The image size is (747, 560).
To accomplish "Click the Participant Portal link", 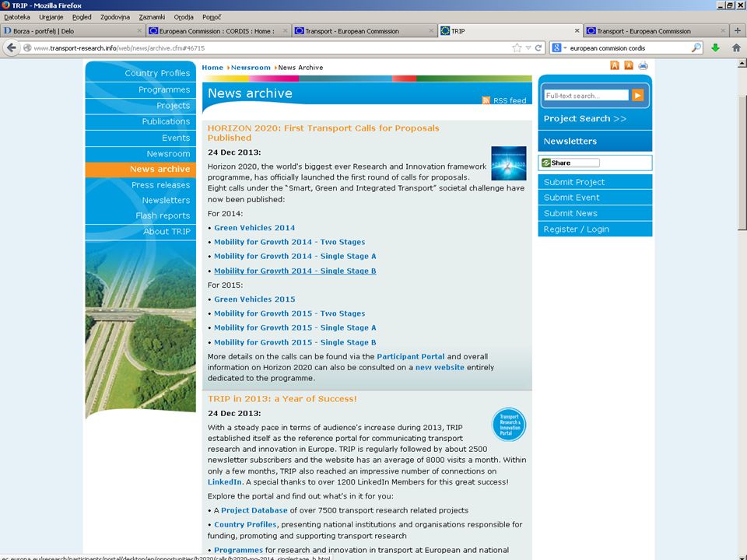I will point(411,356).
